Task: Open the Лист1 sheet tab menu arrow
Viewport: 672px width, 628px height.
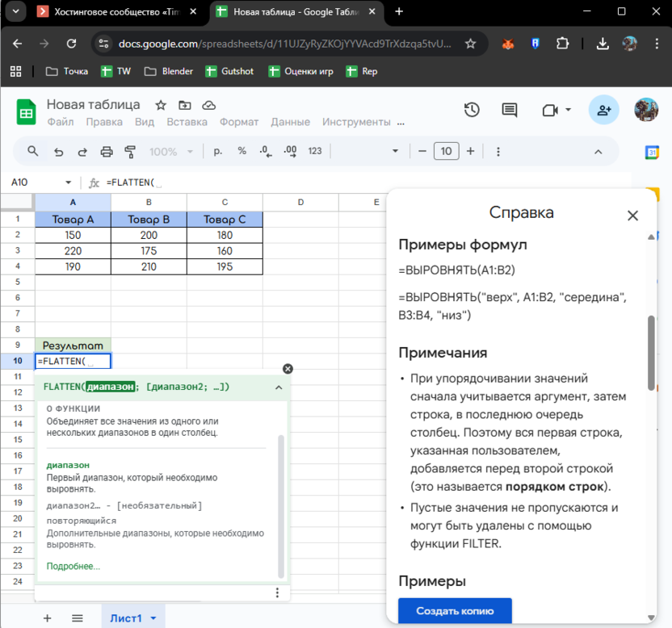Action: (x=152, y=618)
